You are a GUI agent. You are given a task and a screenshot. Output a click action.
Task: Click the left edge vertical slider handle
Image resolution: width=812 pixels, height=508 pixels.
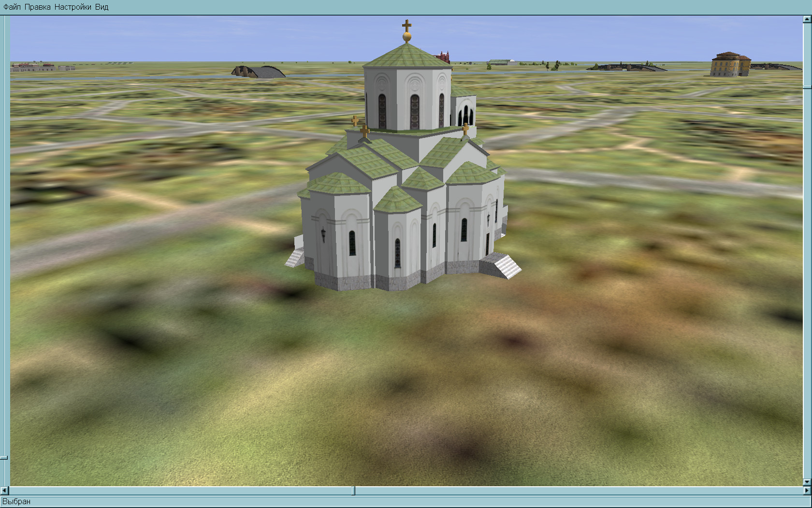pyautogui.click(x=4, y=457)
